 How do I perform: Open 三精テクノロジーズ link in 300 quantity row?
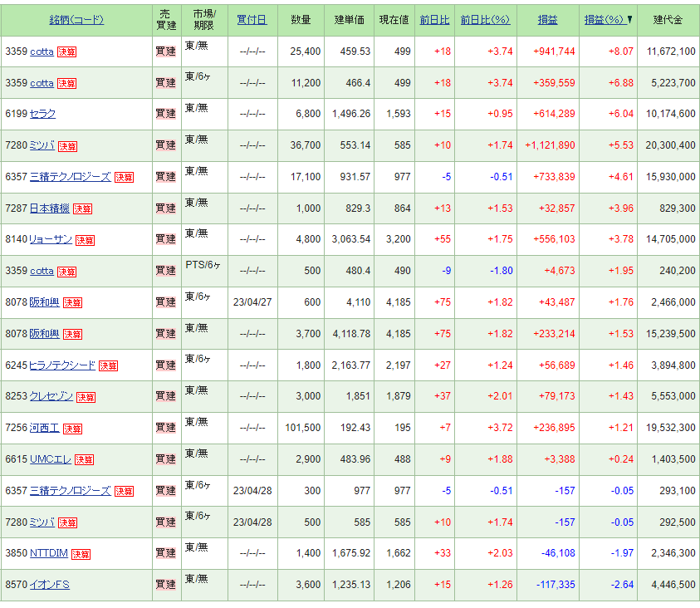click(x=70, y=491)
